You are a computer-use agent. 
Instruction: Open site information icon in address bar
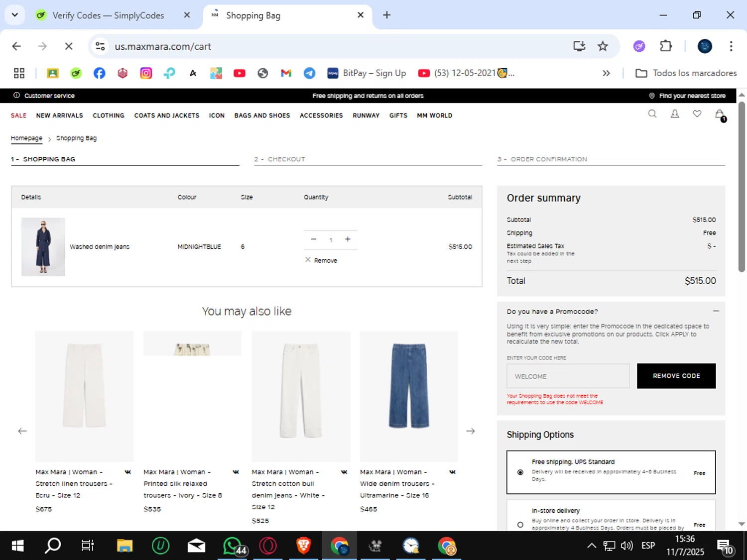100,46
